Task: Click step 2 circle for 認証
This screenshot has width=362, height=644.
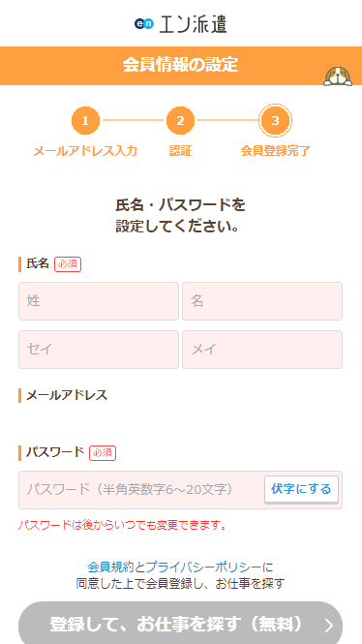Action: tap(180, 121)
